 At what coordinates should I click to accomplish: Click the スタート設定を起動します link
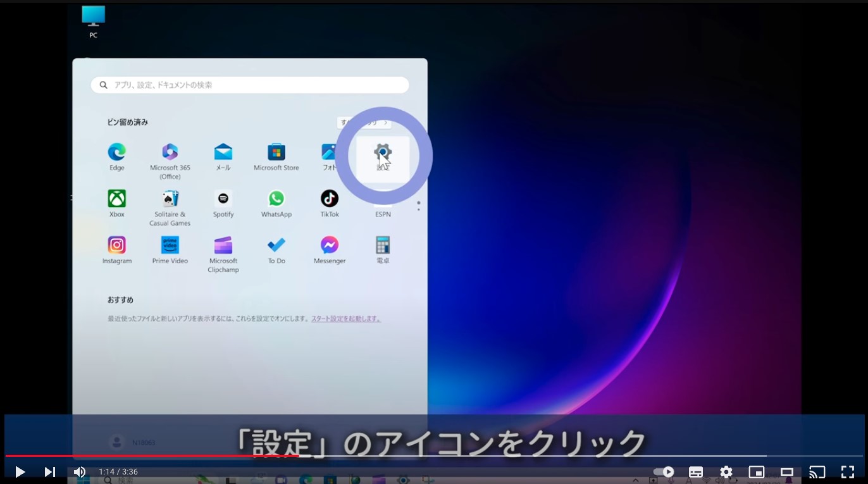coord(345,319)
